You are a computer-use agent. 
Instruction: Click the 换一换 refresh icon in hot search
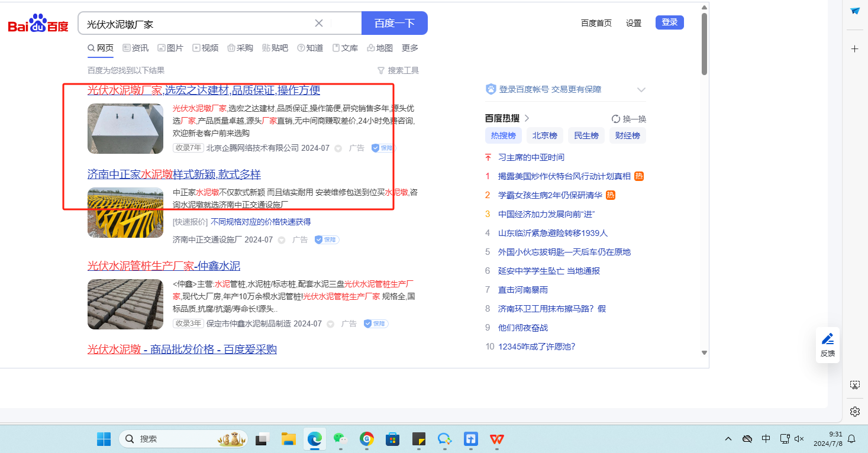(x=616, y=119)
